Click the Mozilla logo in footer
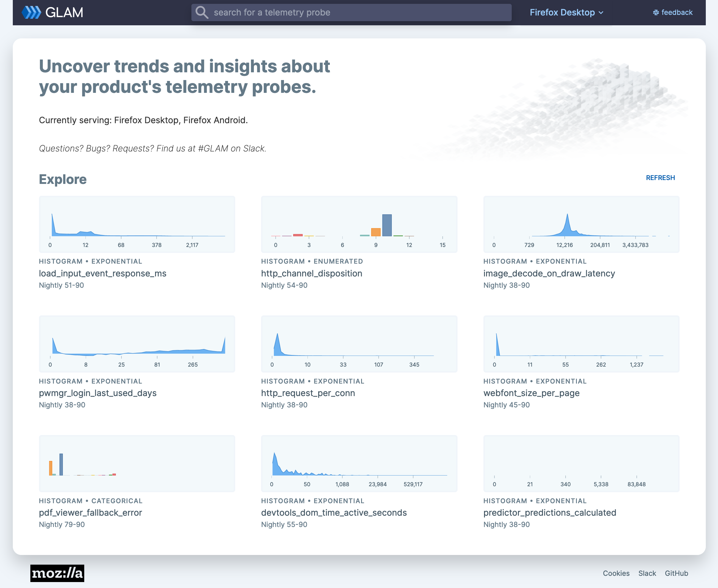The height and width of the screenshot is (588, 718). (x=57, y=573)
